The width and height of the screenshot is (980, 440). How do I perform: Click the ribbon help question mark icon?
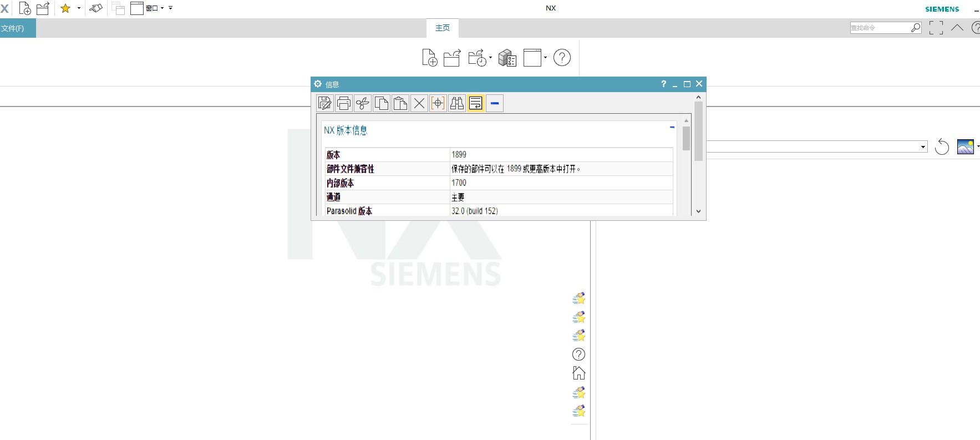(x=562, y=58)
